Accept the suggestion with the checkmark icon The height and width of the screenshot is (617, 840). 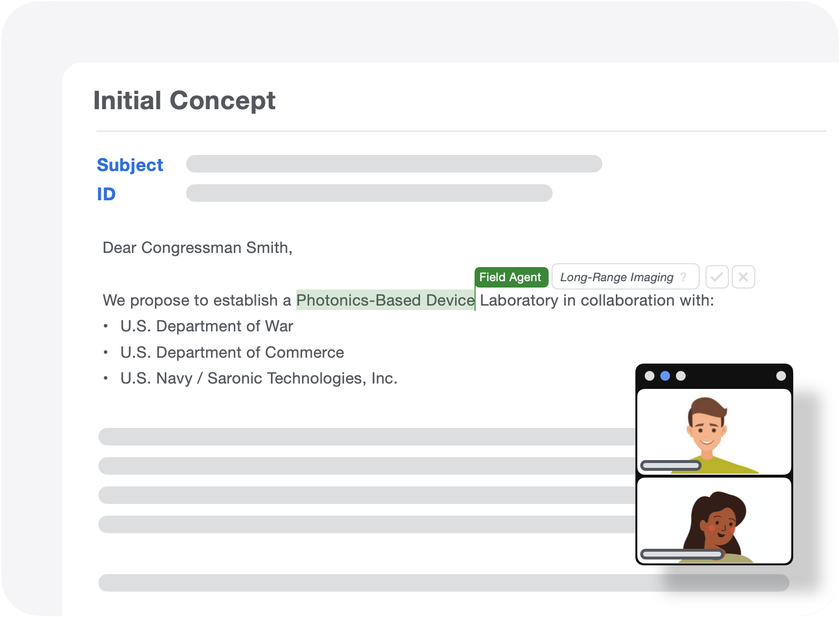tap(717, 277)
